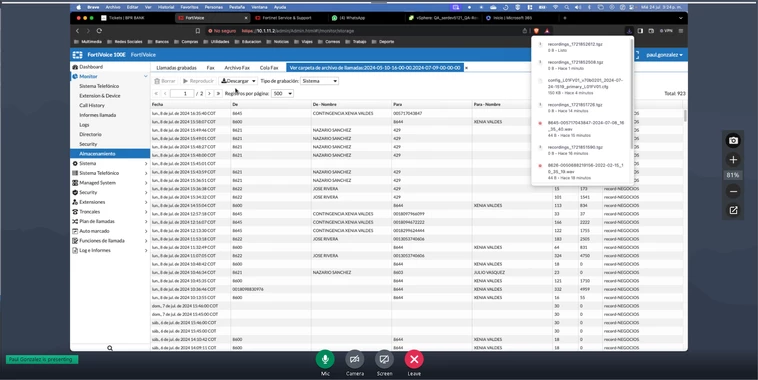Click the table vertical scrollbar

tap(685, 116)
